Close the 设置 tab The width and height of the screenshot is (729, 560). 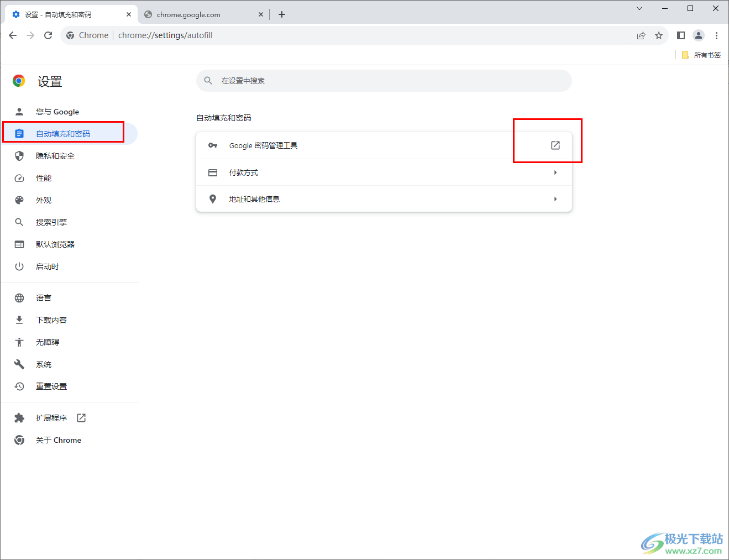click(x=128, y=14)
